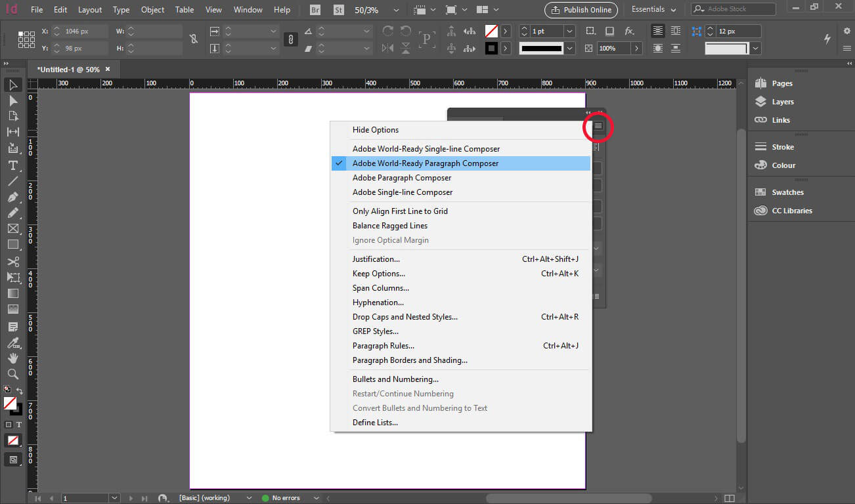Select the Rectangle tool
Viewport: 855px width, 504px height.
click(13, 244)
